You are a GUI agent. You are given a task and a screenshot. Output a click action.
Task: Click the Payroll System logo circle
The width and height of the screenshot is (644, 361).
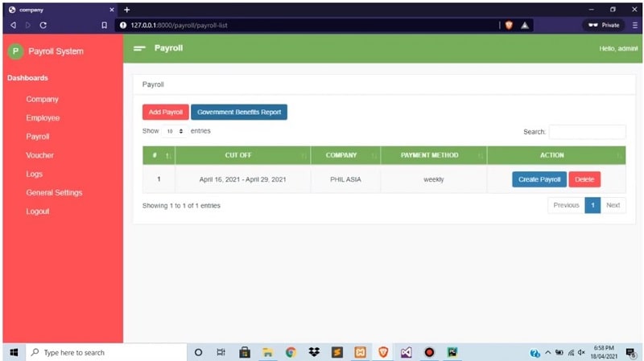coord(15,51)
